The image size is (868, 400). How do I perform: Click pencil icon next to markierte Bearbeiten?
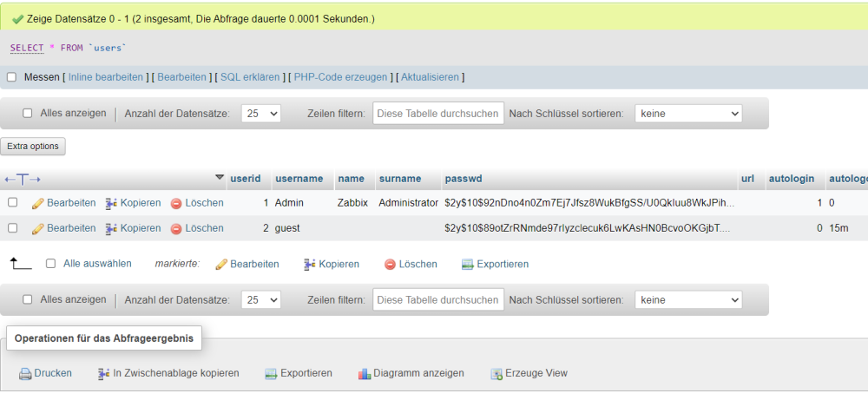tap(221, 265)
